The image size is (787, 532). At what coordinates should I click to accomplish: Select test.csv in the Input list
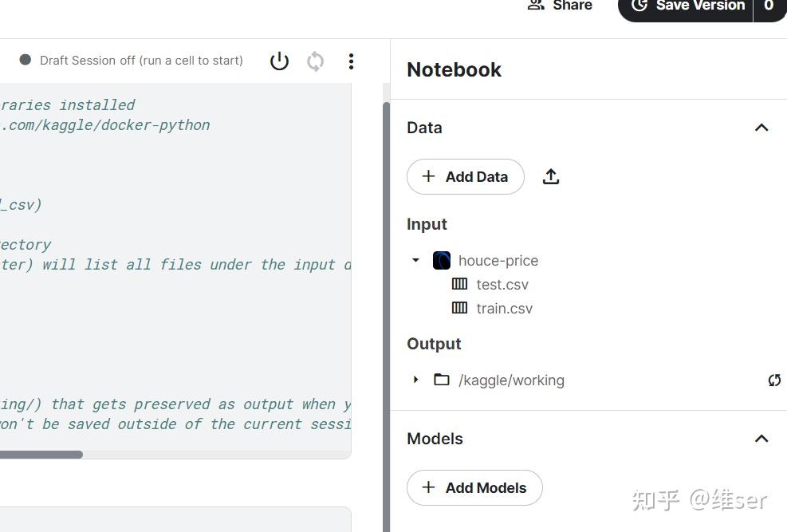click(502, 284)
